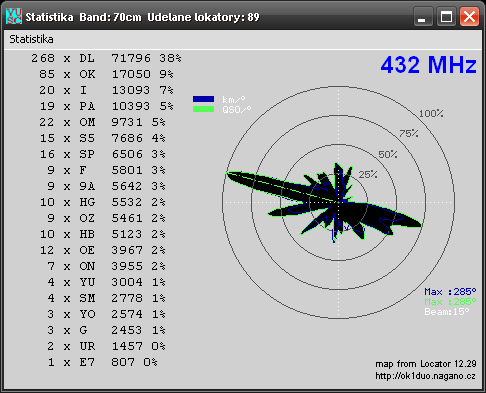Select the OK country statistics row

coord(106,74)
